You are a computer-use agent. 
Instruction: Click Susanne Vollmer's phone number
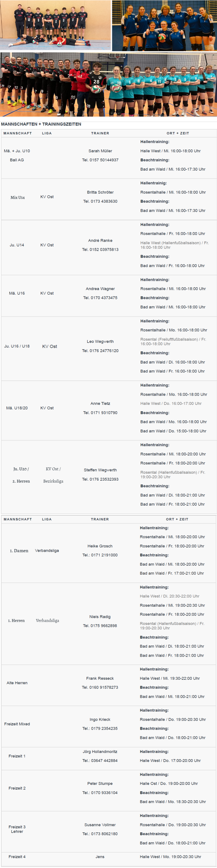(x=100, y=834)
